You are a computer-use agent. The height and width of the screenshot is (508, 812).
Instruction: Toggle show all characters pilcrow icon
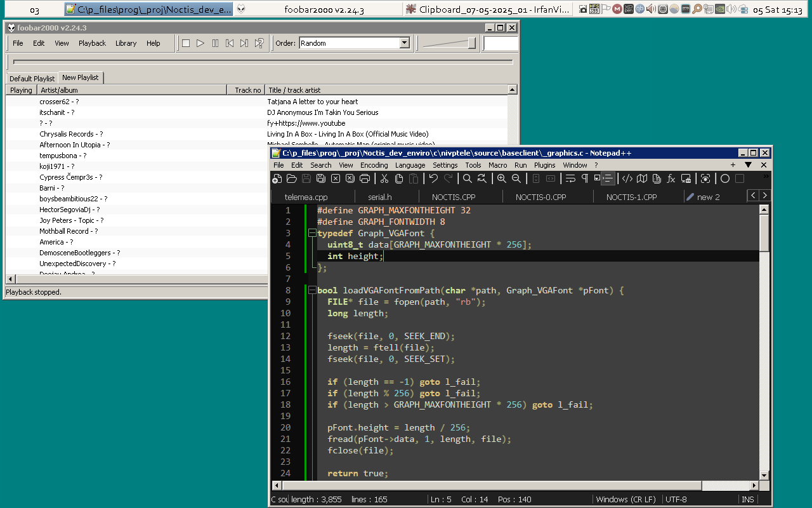(585, 179)
